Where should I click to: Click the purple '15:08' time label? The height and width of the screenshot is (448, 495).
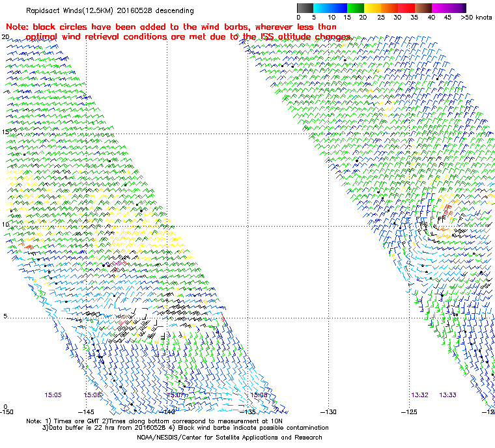click(259, 395)
